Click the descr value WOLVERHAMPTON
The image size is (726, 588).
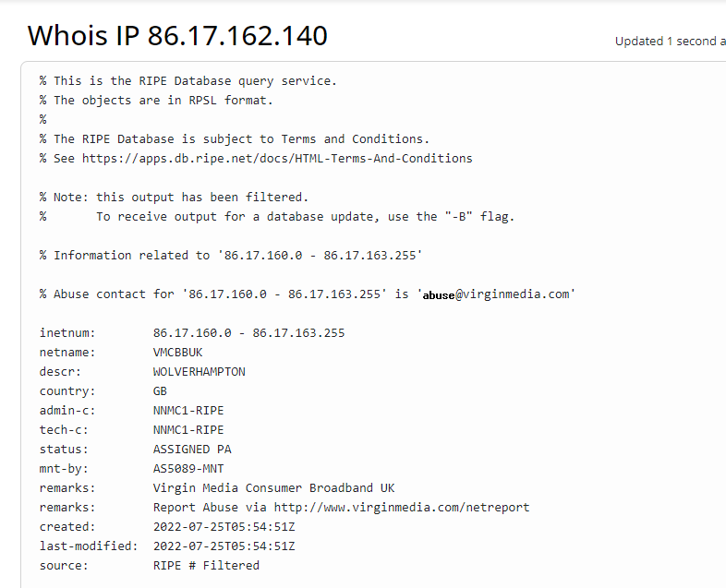tap(199, 371)
